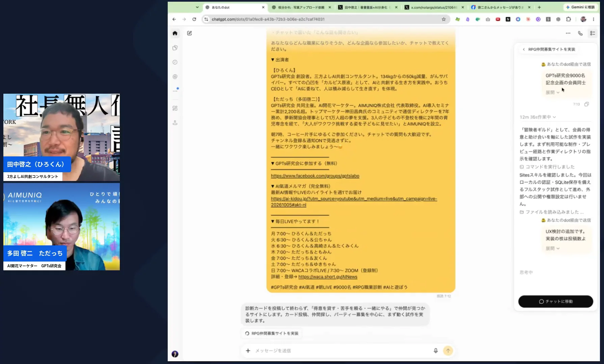Viewport: 604px width, 364px height.
Task: Open the RPG仲間募集サイトを実装 task chip below the message
Action: 272,333
